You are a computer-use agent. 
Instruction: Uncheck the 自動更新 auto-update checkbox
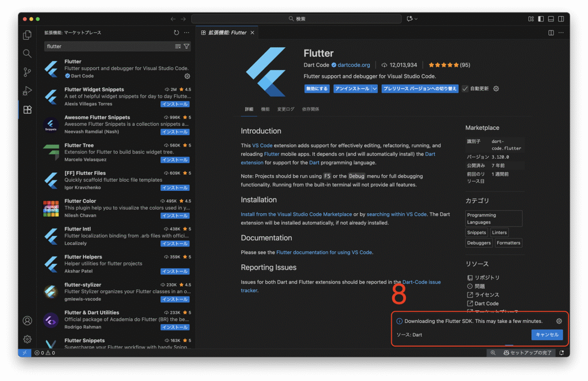(465, 89)
